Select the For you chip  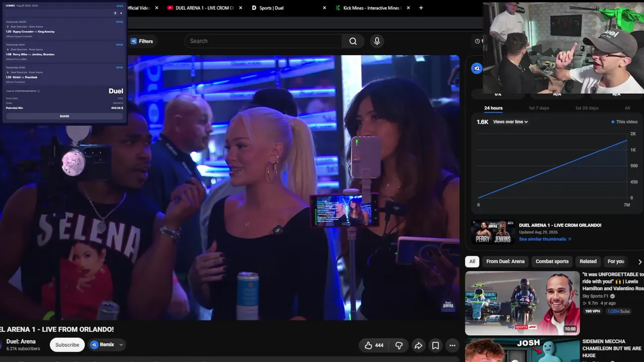616,261
